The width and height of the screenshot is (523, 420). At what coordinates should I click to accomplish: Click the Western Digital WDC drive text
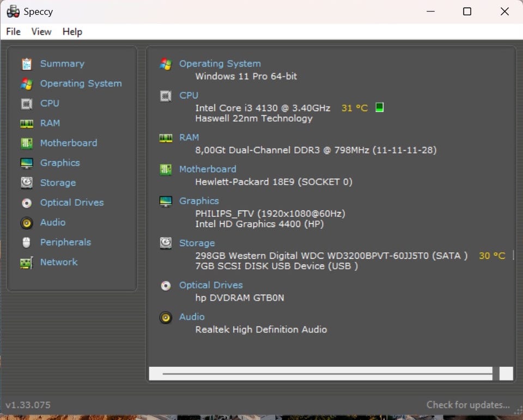[x=331, y=256]
